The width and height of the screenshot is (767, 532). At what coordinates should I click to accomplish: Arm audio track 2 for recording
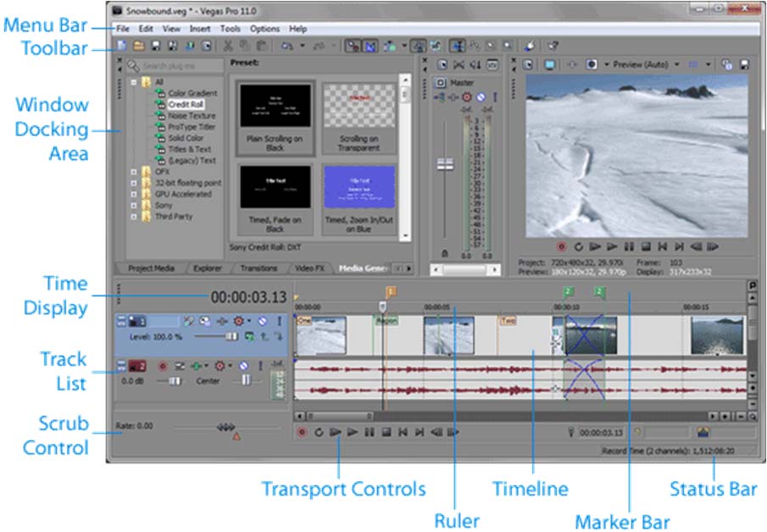163,366
